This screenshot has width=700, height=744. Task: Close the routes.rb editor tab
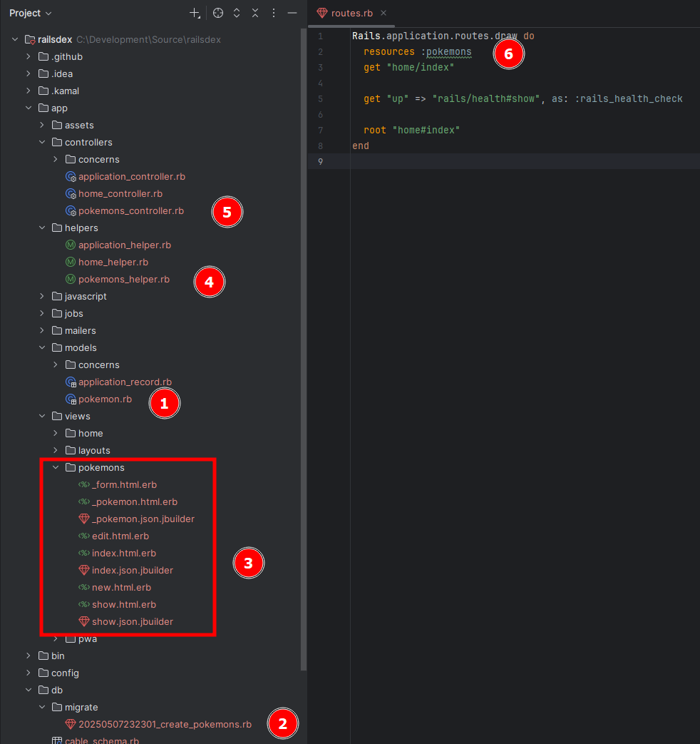pos(384,14)
